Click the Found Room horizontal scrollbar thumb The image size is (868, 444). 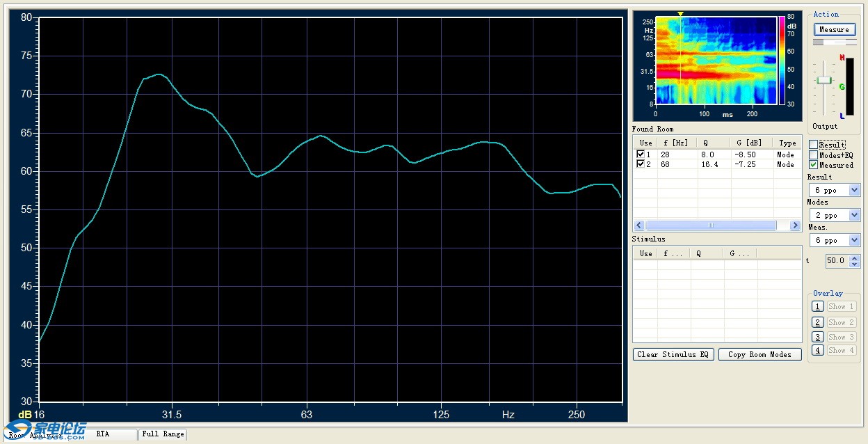(x=711, y=225)
